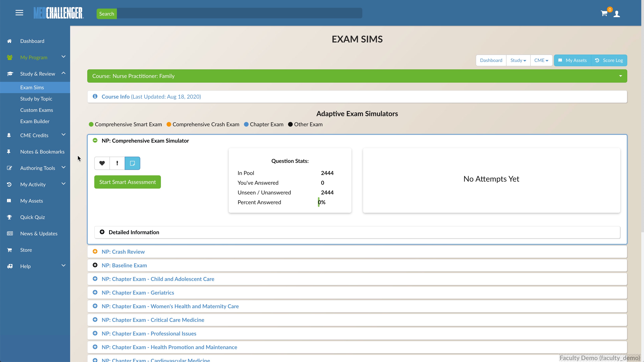Open the CME dropdown in top toolbar

coord(541,61)
